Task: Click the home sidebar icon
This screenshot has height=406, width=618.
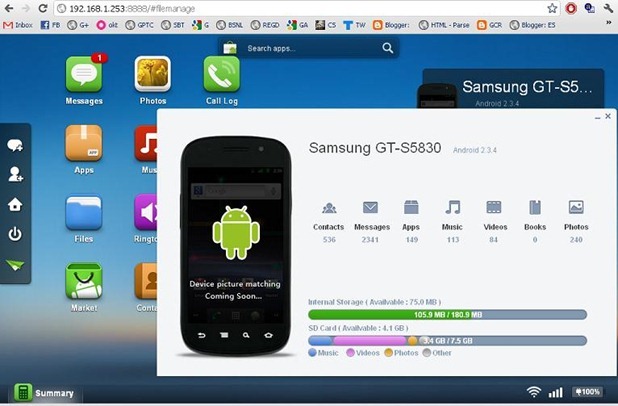Action: (x=15, y=204)
